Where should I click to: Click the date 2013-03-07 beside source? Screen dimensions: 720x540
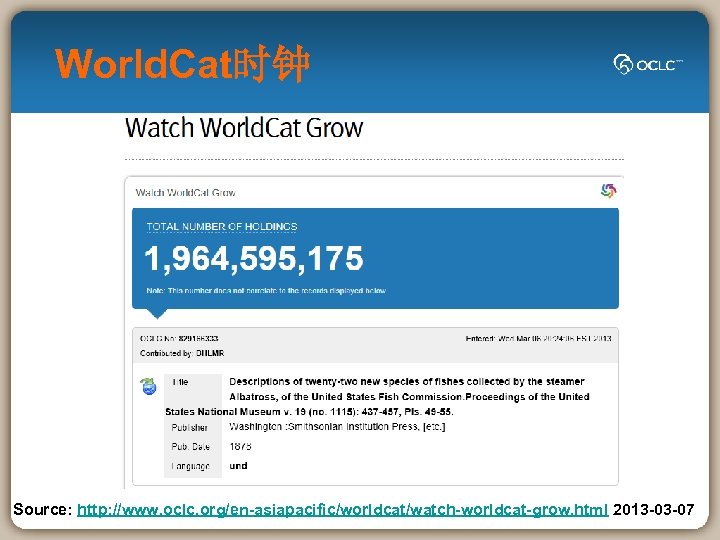coord(653,509)
